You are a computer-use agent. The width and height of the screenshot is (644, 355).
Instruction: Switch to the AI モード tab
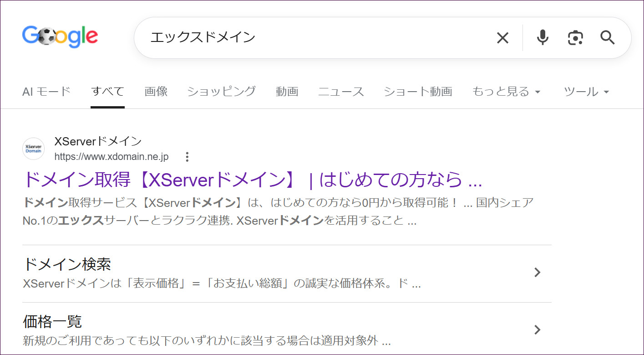pos(46,92)
